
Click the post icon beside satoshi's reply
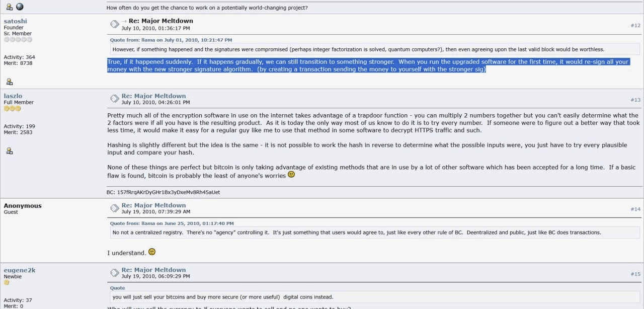(x=115, y=24)
